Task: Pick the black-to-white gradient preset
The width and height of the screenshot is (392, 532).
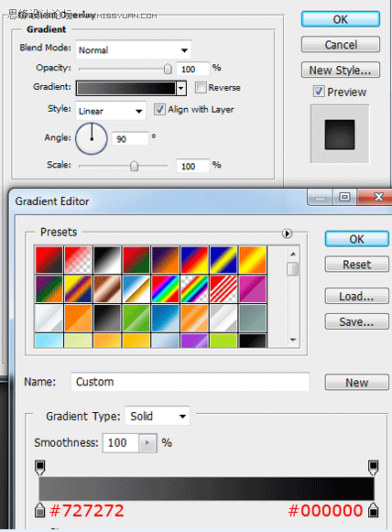Action: [x=107, y=259]
